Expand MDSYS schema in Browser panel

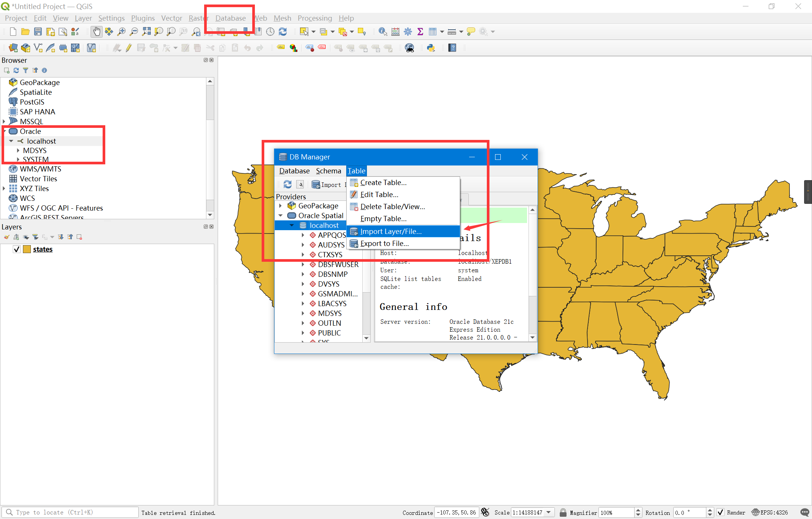18,150
